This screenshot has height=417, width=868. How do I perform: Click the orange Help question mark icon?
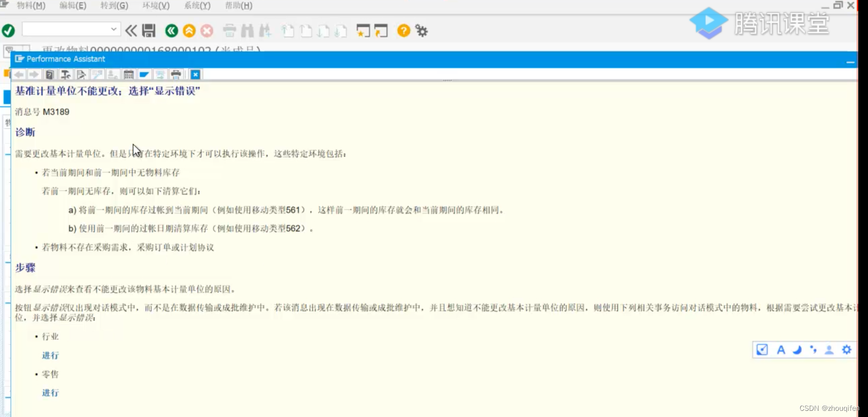click(404, 31)
